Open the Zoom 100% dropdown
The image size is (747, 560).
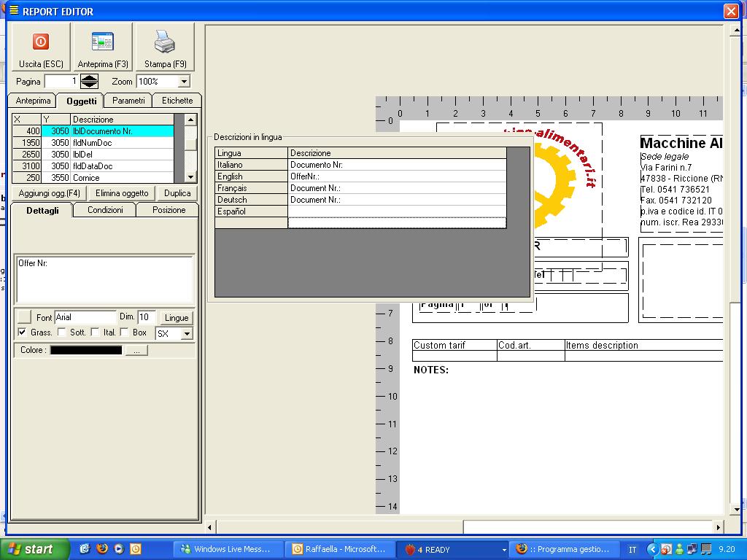tap(184, 82)
